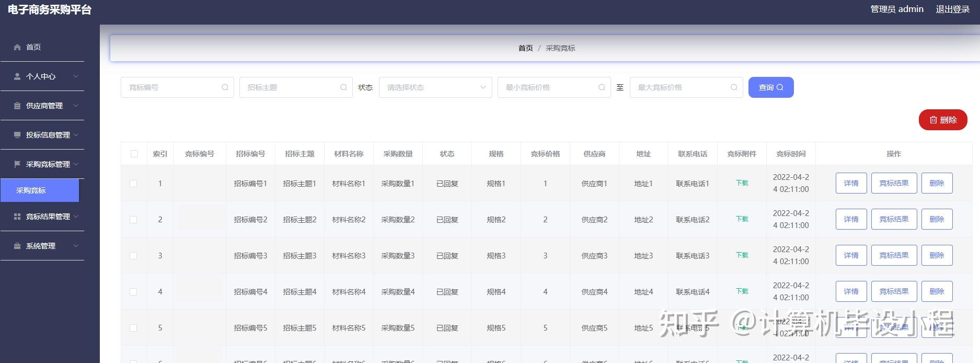The width and height of the screenshot is (980, 363).
Task: Check the checkbox for row 5
Action: [133, 328]
